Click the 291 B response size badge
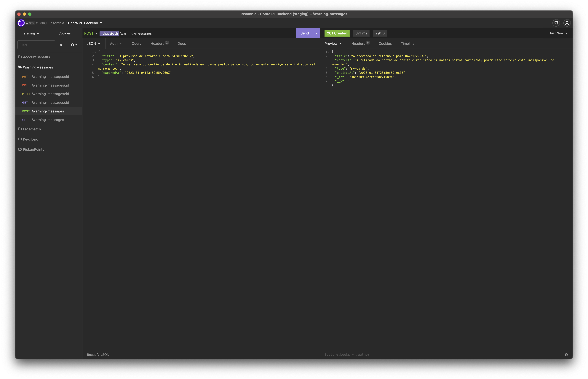Viewport: 588px width, 379px height. click(380, 33)
